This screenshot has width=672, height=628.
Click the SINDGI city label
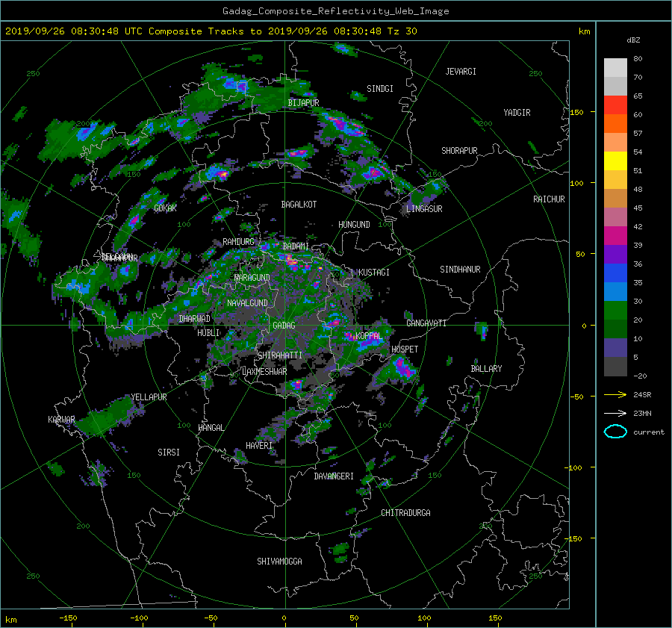380,89
